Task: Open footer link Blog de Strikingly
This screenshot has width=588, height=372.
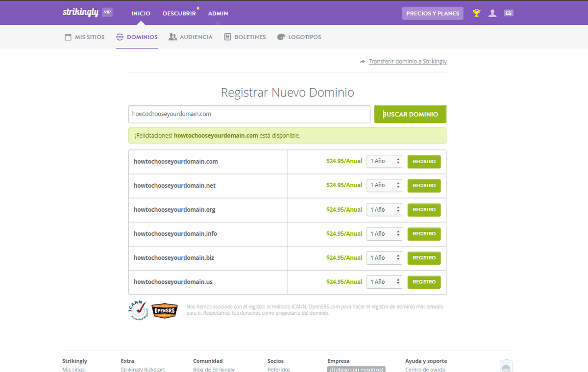Action: click(x=214, y=369)
